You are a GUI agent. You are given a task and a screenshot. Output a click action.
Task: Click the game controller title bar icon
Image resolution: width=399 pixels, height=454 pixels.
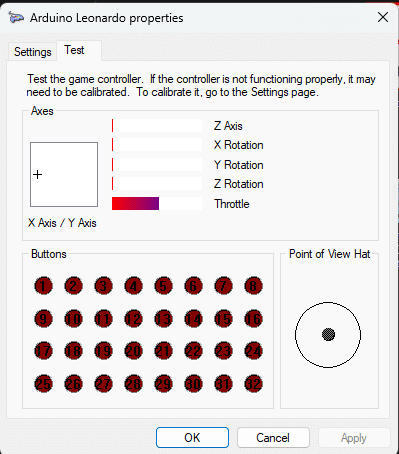[16, 17]
